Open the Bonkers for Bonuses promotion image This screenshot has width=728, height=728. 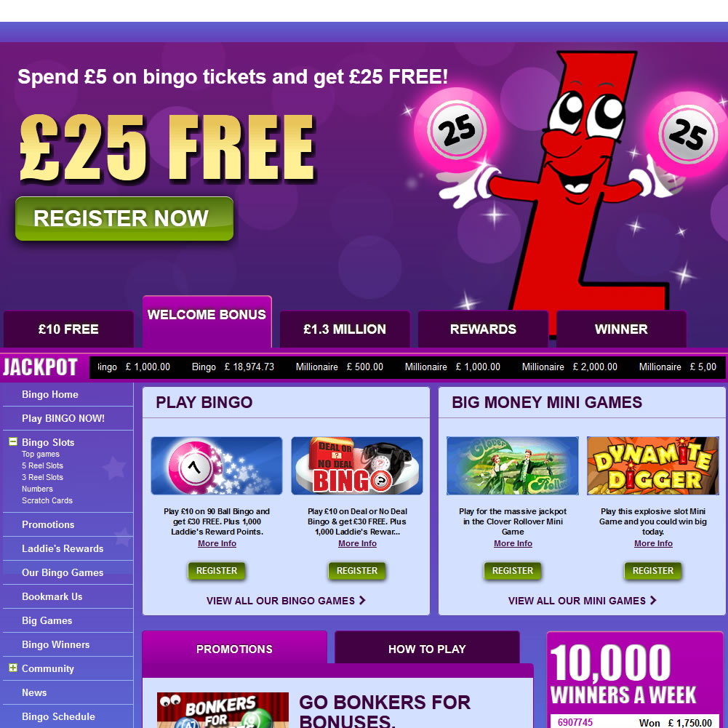pos(223,710)
